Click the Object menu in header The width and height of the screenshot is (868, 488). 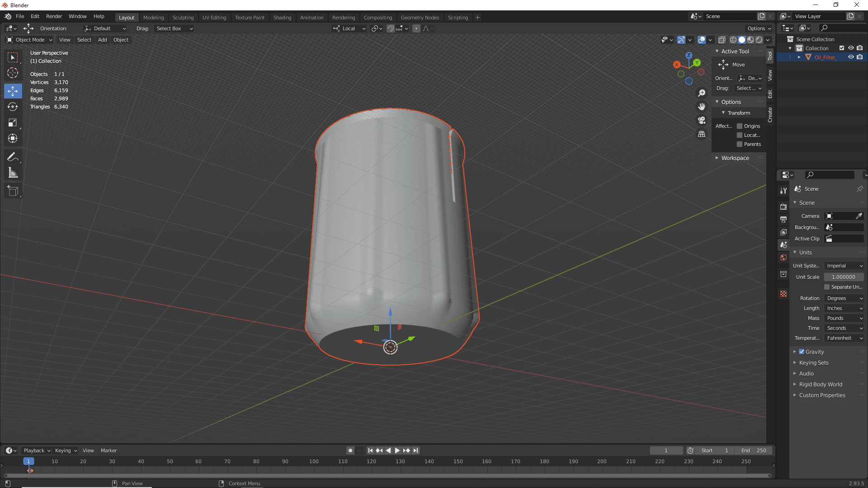point(120,39)
